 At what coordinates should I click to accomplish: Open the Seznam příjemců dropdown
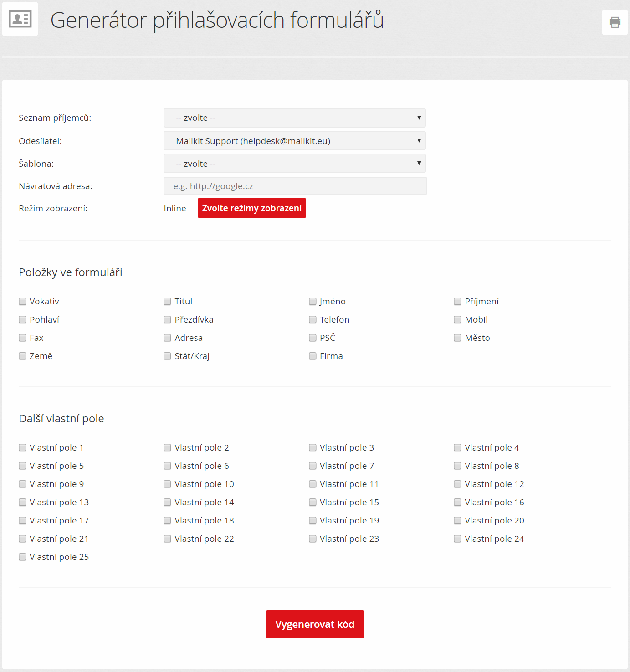point(295,118)
